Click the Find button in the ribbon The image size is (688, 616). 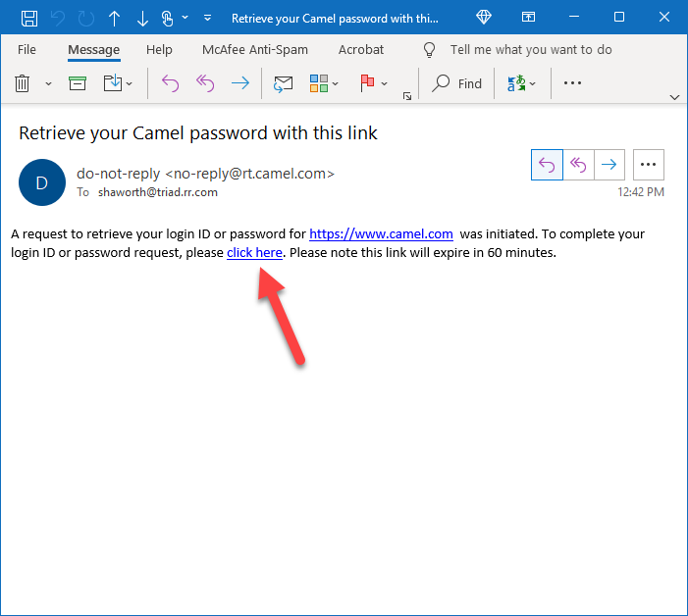457,83
